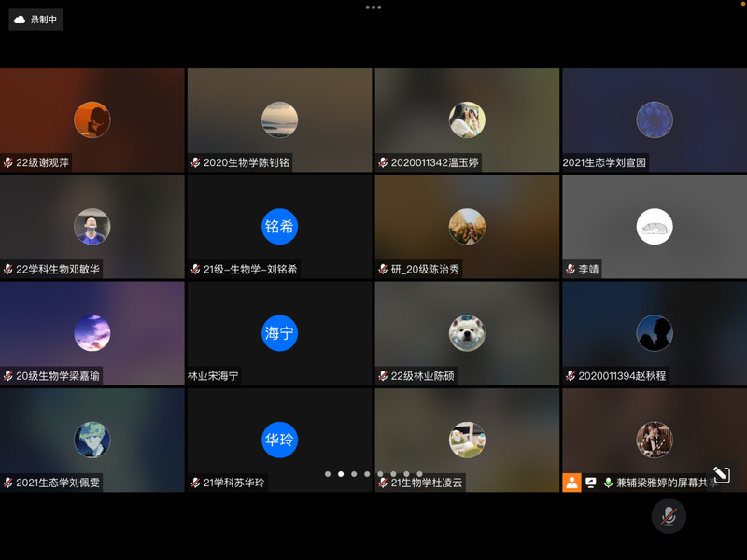This screenshot has height=560, width=747.
Task: Unmute your microphone with the round button
Action: click(x=669, y=516)
